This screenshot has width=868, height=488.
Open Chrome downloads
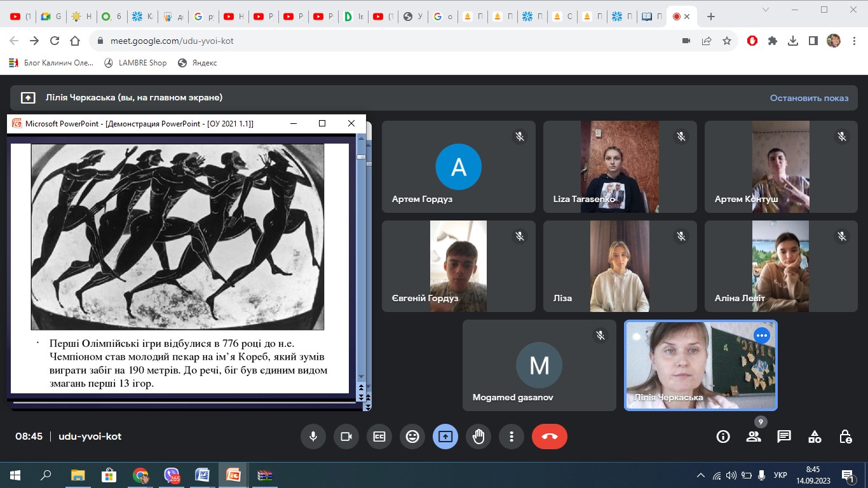[x=793, y=41]
